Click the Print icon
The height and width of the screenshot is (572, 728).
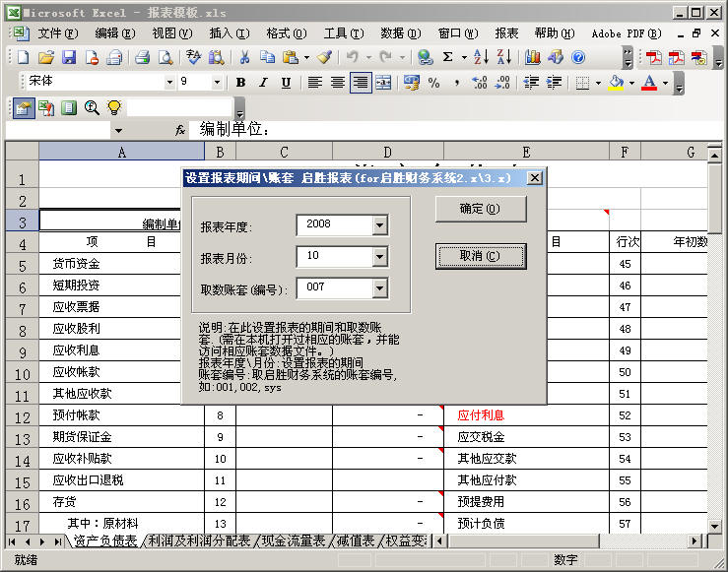[x=142, y=57]
